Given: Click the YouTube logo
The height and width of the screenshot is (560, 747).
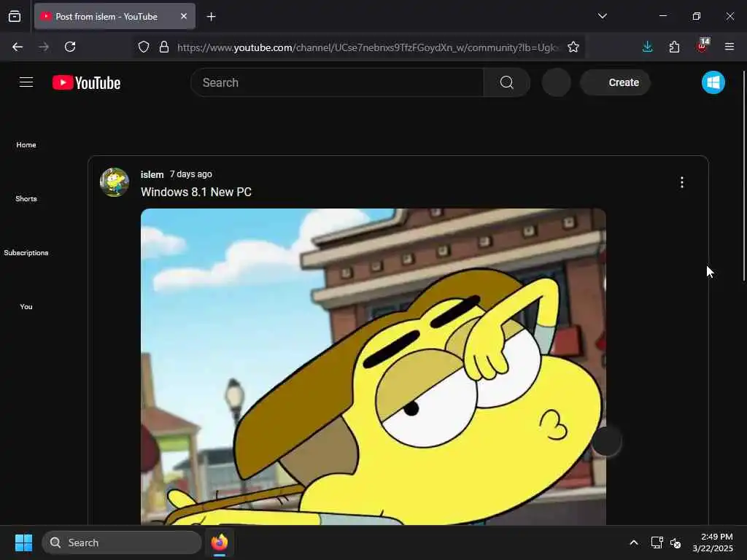Looking at the screenshot, I should 86,82.
